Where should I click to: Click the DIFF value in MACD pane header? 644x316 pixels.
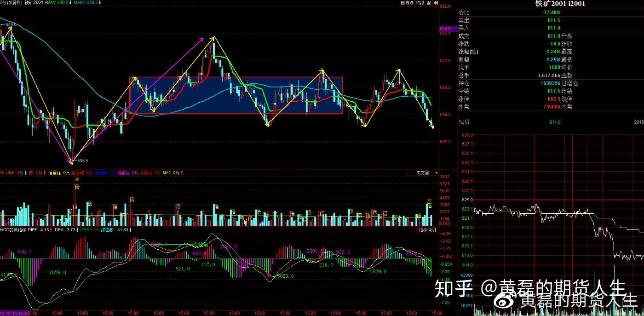coord(39,228)
